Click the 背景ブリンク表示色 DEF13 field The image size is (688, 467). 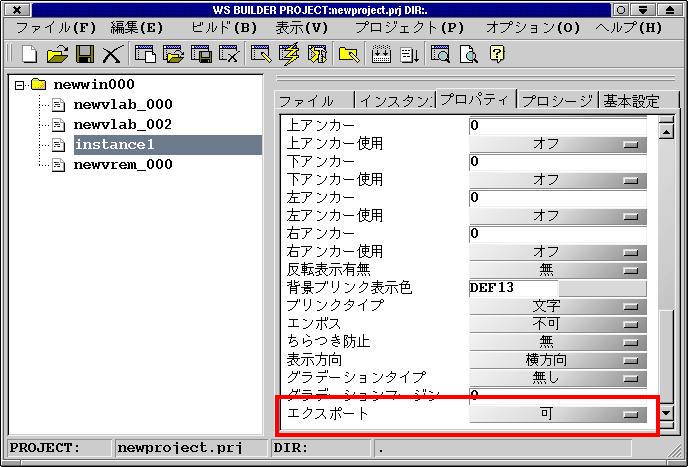(513, 288)
